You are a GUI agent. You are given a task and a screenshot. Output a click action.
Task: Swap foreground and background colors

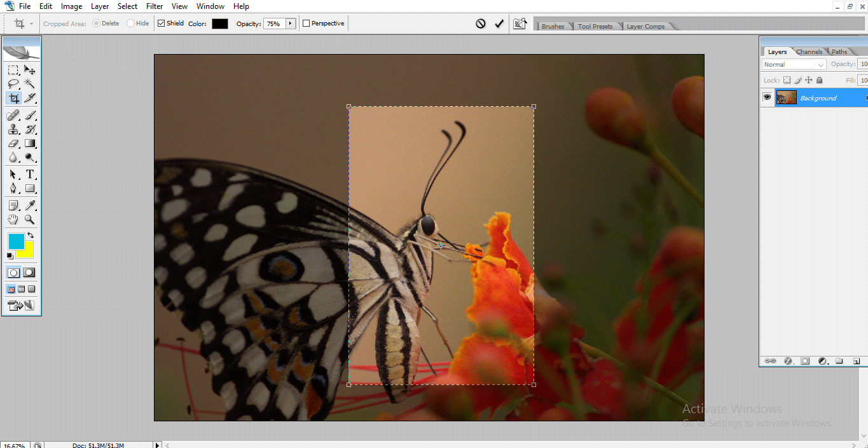tap(31, 236)
